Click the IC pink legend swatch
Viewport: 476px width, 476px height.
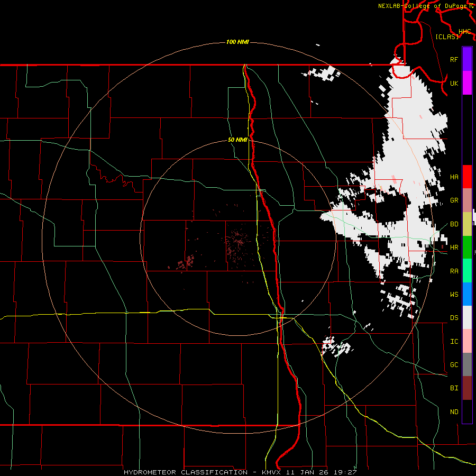pyautogui.click(x=467, y=341)
